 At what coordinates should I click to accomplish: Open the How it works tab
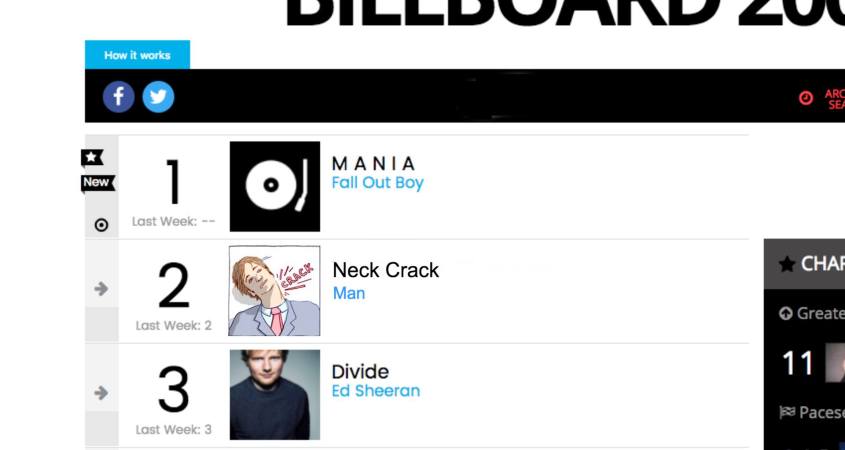[137, 55]
